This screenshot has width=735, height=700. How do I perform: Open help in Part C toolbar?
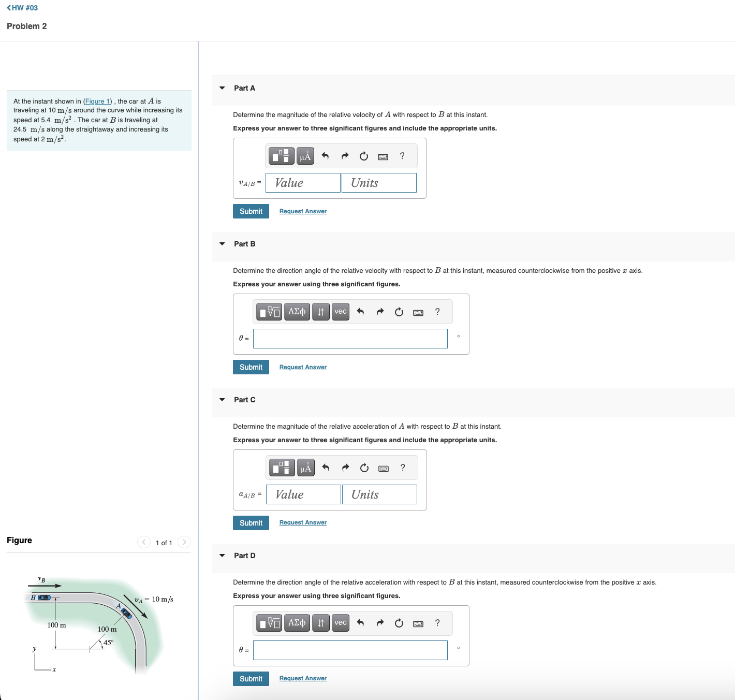coord(403,468)
